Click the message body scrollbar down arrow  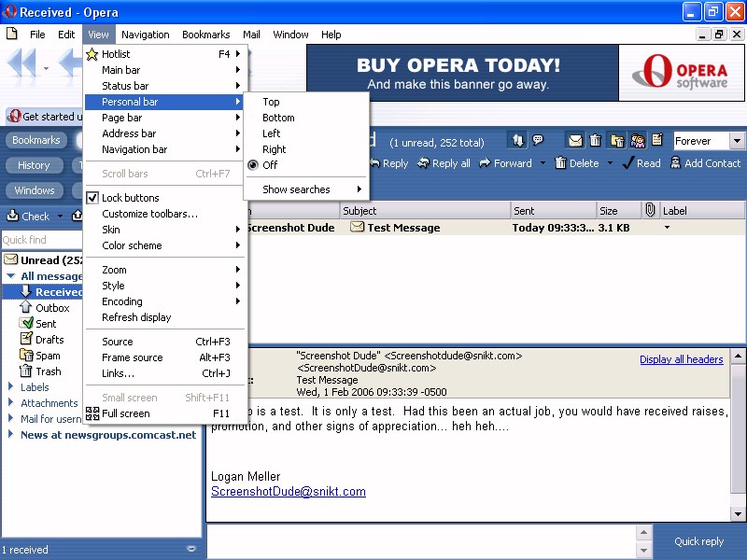[738, 514]
